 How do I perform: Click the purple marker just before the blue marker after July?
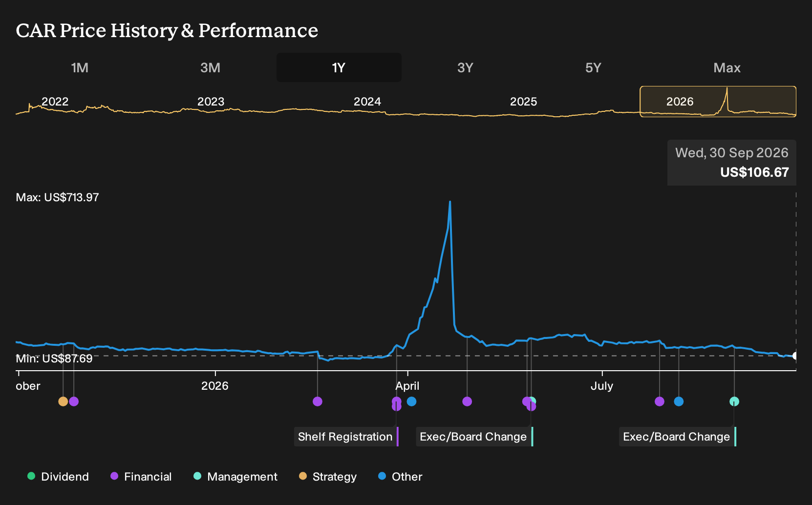click(660, 401)
